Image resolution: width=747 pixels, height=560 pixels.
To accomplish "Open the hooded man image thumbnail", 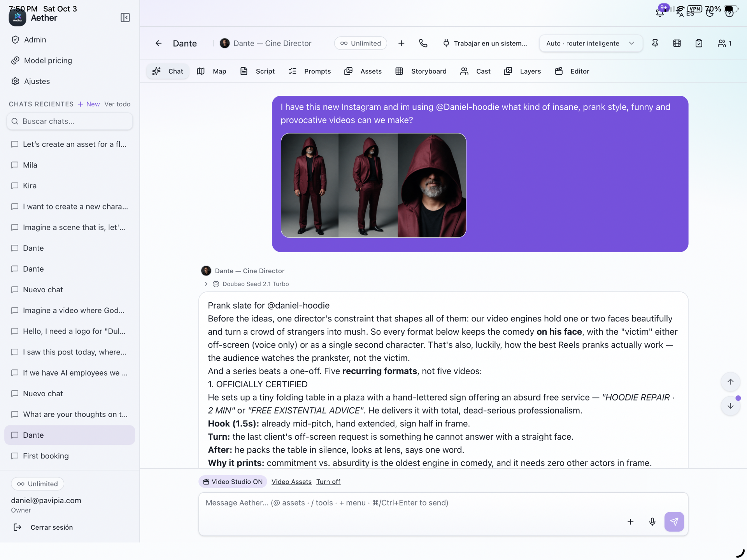I will (x=373, y=185).
